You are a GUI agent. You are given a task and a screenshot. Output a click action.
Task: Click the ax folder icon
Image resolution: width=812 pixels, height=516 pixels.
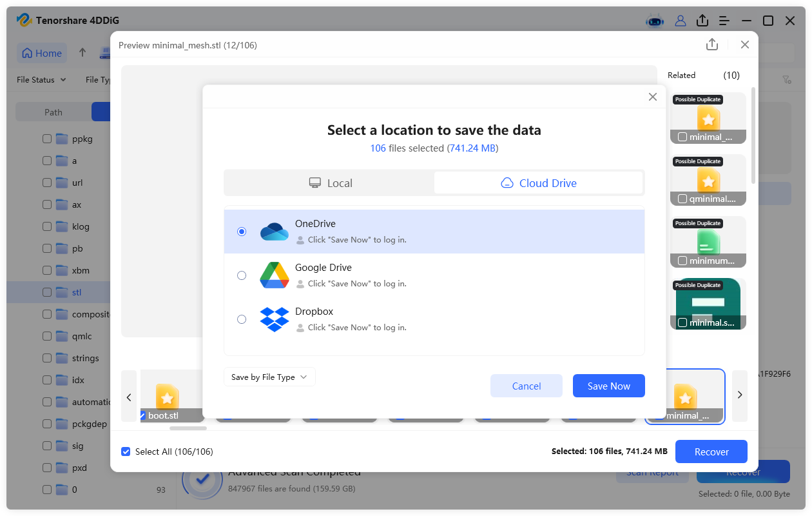tap(62, 204)
